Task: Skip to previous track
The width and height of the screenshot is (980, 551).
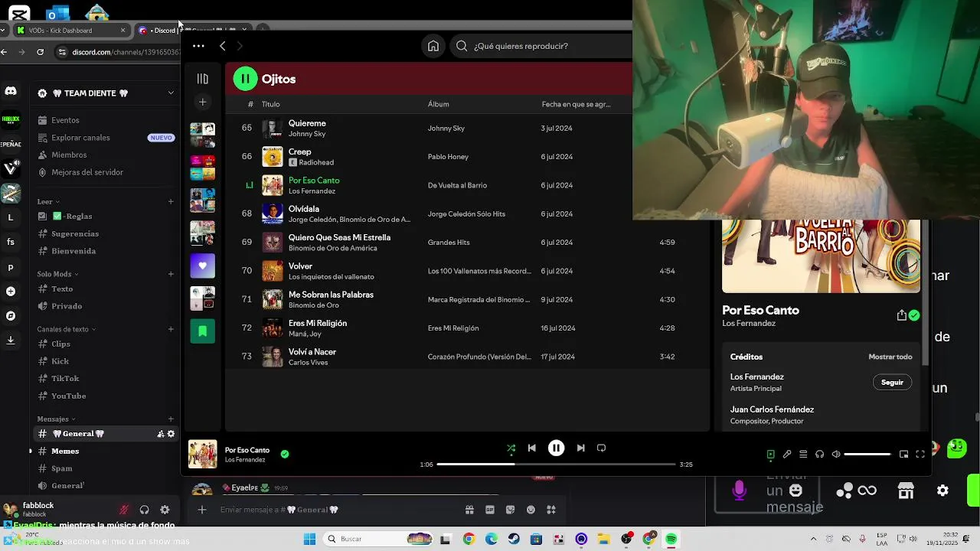Action: tap(532, 448)
